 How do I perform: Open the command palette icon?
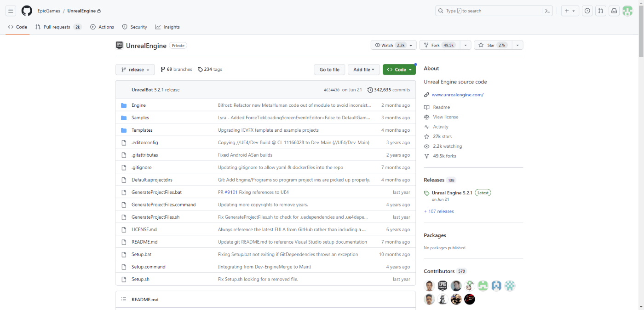pos(547,11)
